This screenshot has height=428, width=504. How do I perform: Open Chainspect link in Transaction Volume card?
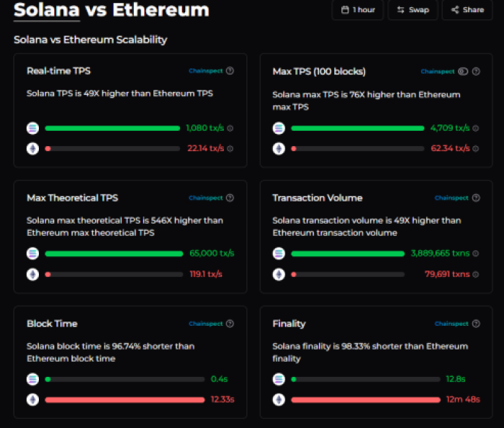point(451,198)
